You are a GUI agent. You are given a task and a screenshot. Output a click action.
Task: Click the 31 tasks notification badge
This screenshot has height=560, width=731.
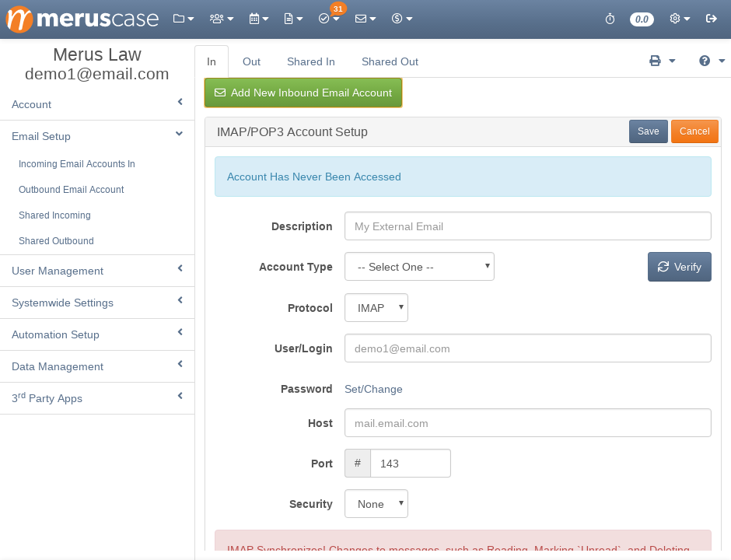coord(338,9)
